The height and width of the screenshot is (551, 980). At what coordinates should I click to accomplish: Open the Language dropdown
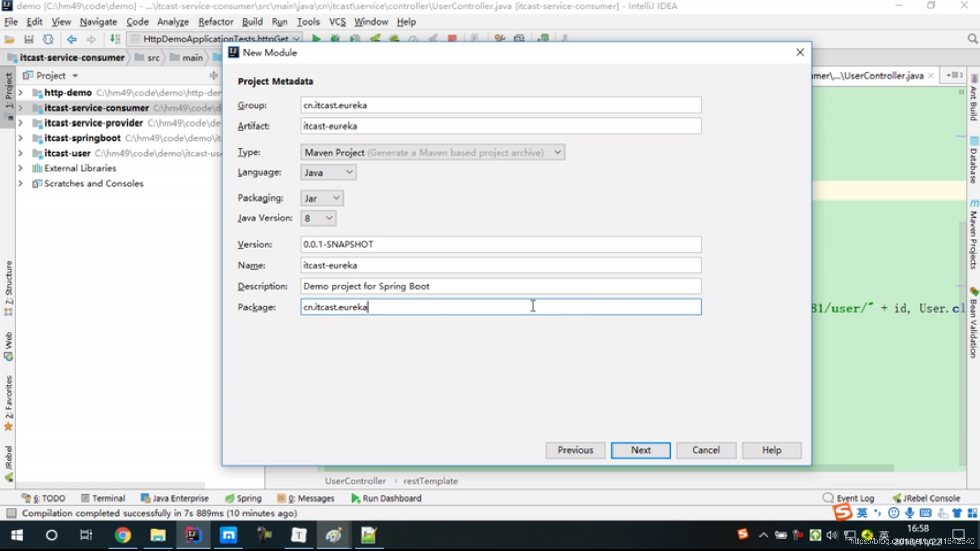coord(328,172)
